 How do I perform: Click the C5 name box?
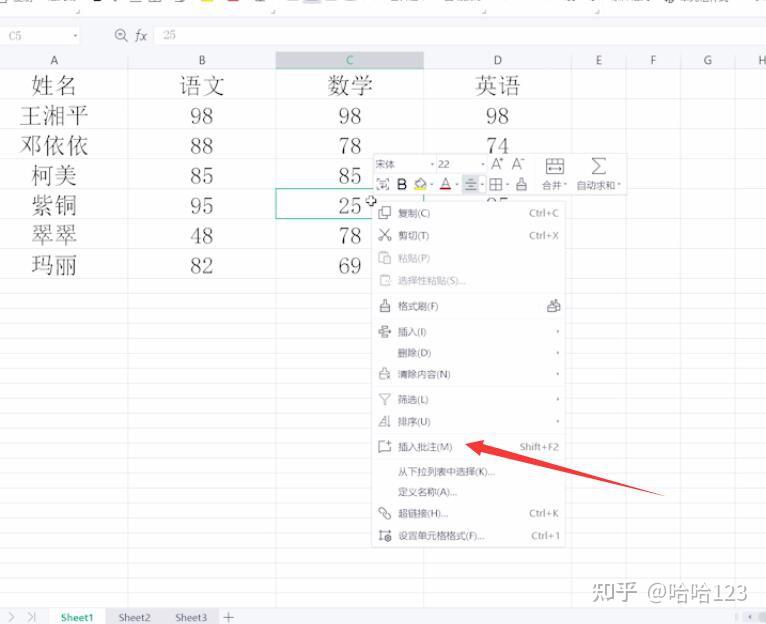pyautogui.click(x=37, y=36)
